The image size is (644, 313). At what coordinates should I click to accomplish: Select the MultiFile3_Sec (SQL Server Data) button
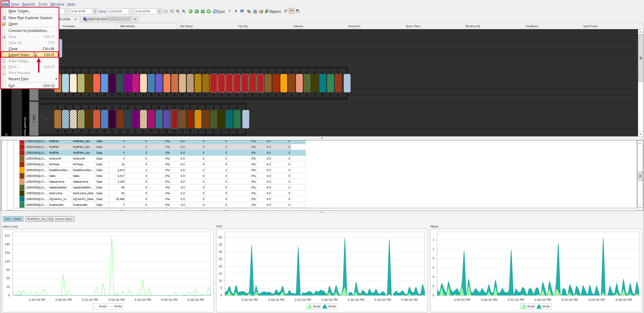[50, 219]
